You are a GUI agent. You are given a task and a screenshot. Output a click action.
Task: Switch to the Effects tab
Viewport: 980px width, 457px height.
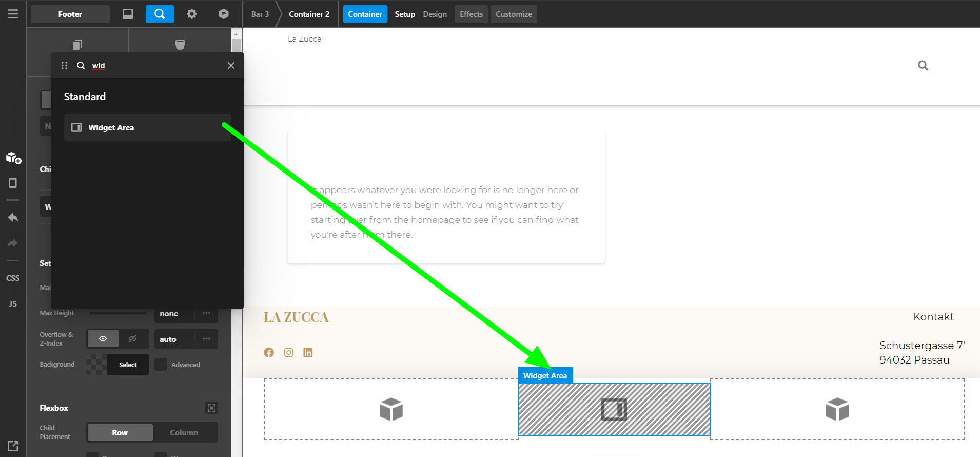pyautogui.click(x=471, y=14)
